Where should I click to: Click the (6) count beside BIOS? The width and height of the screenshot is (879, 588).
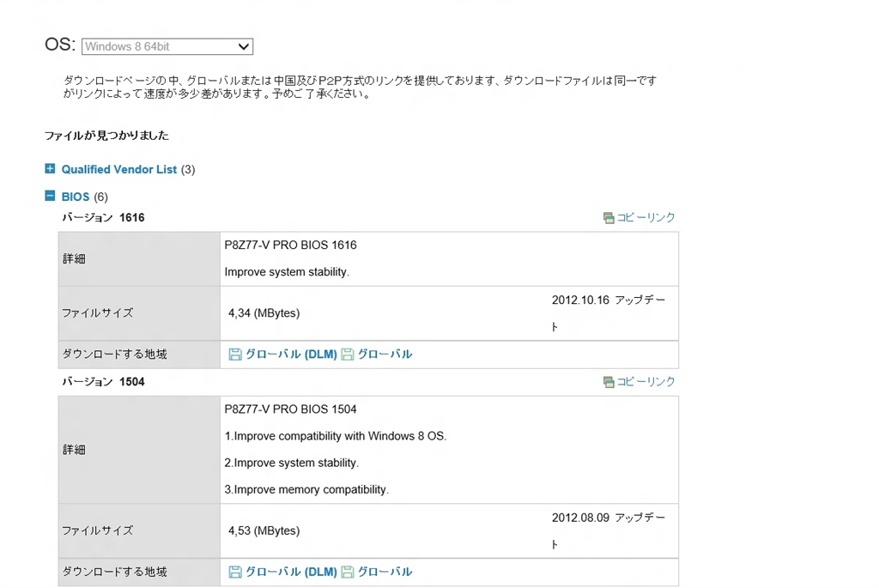[x=101, y=197]
